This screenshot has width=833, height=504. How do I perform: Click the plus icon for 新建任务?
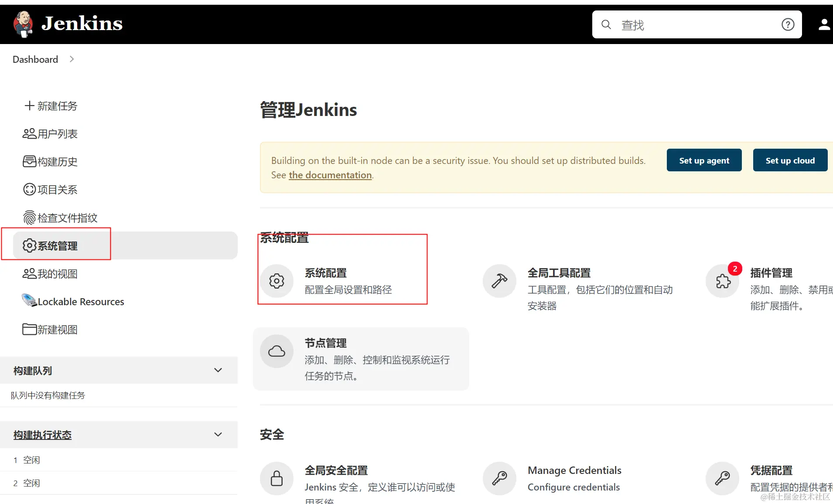pyautogui.click(x=29, y=106)
